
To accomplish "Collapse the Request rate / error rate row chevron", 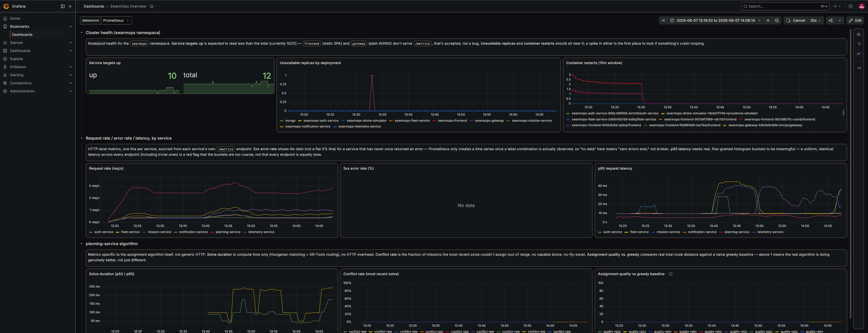I will (x=82, y=138).
